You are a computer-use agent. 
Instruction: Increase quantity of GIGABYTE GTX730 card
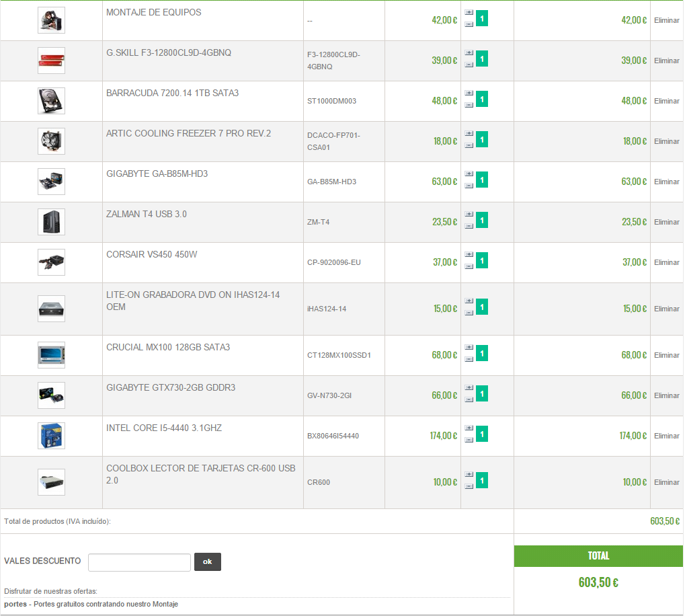(x=469, y=387)
